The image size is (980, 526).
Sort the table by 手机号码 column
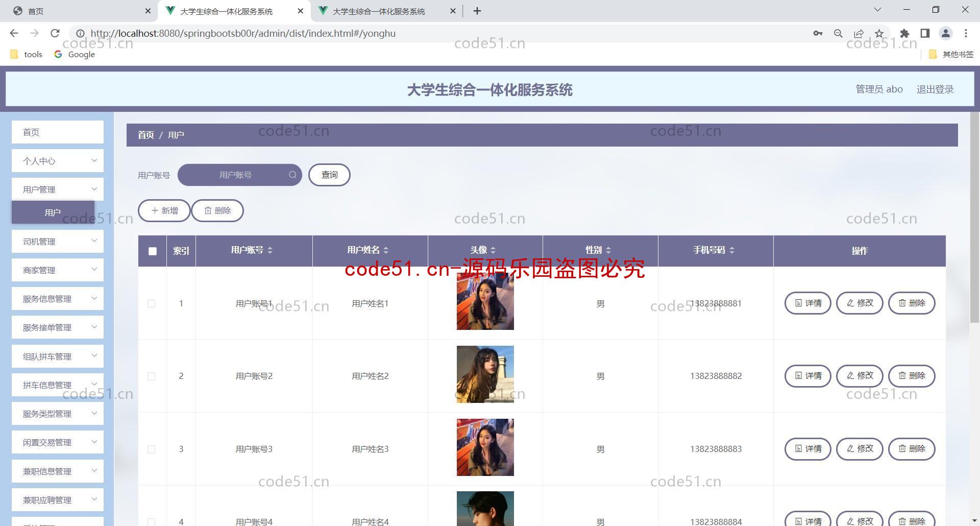click(x=732, y=250)
